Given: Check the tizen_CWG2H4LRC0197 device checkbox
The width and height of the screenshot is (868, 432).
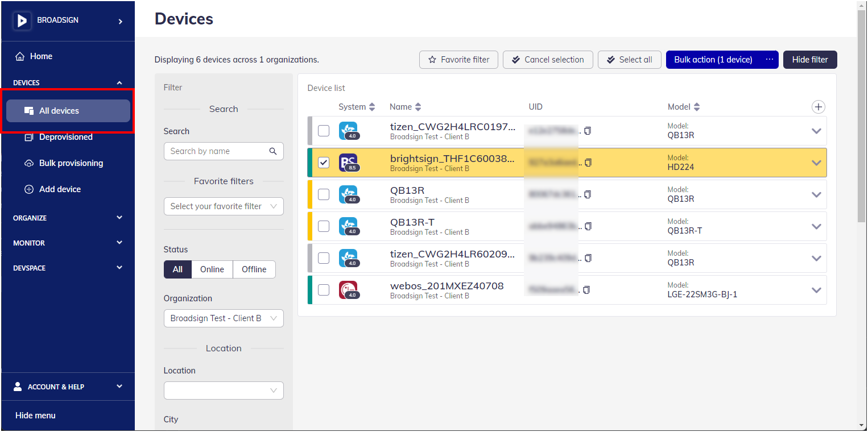Looking at the screenshot, I should point(324,131).
